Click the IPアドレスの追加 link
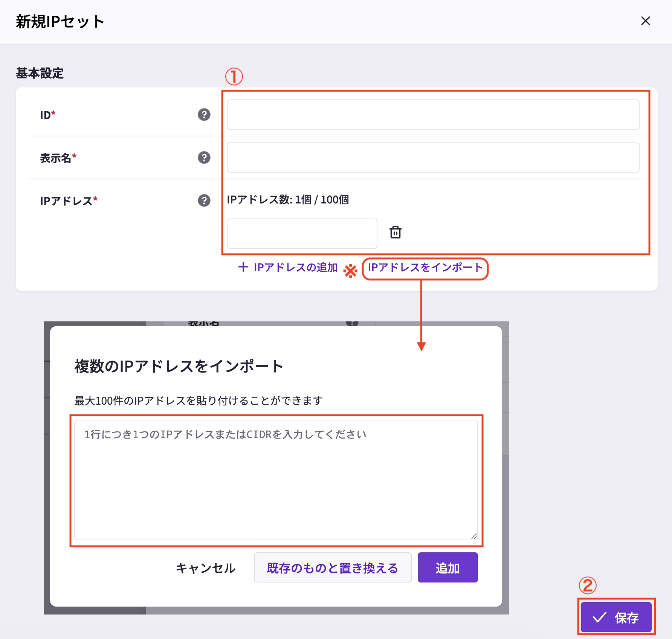Screen dimensions: 672x639 coord(288,268)
